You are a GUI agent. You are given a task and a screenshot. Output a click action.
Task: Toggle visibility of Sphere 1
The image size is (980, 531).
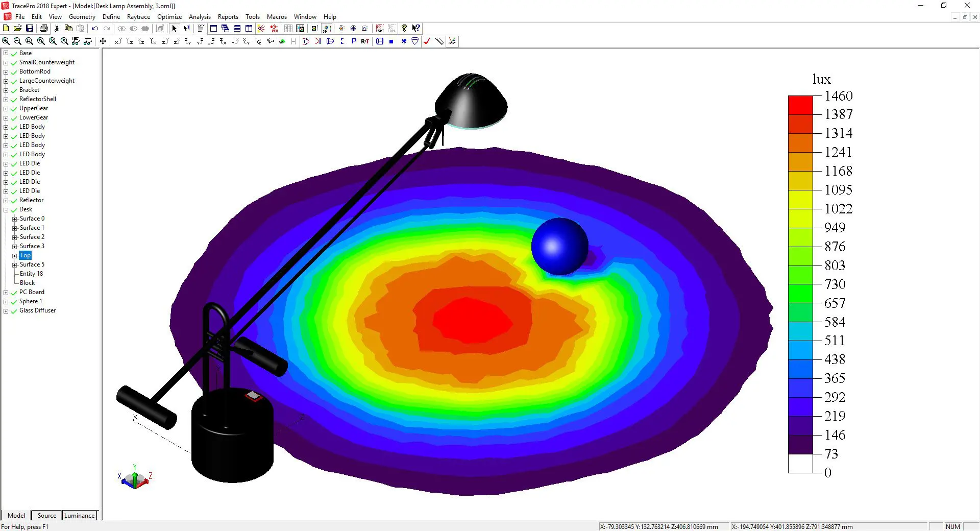[x=14, y=301]
